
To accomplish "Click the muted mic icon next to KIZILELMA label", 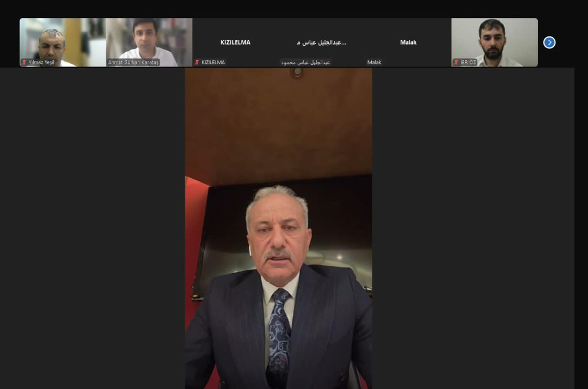I will pyautogui.click(x=197, y=63).
